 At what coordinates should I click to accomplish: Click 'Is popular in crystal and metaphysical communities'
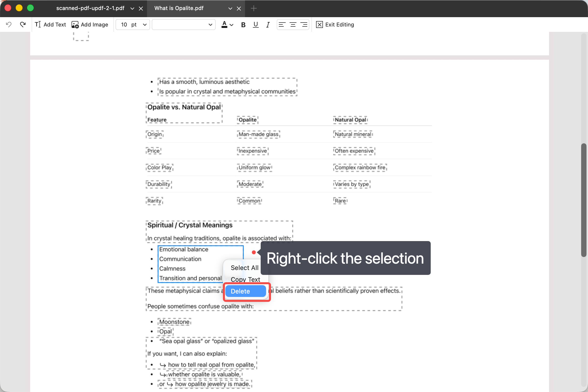(227, 91)
